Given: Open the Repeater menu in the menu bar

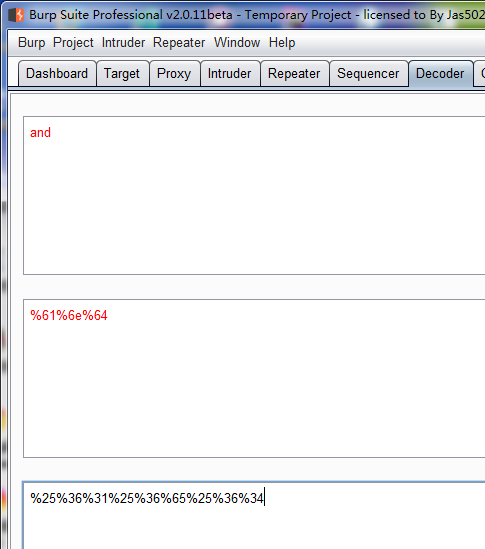Looking at the screenshot, I should pyautogui.click(x=179, y=43).
